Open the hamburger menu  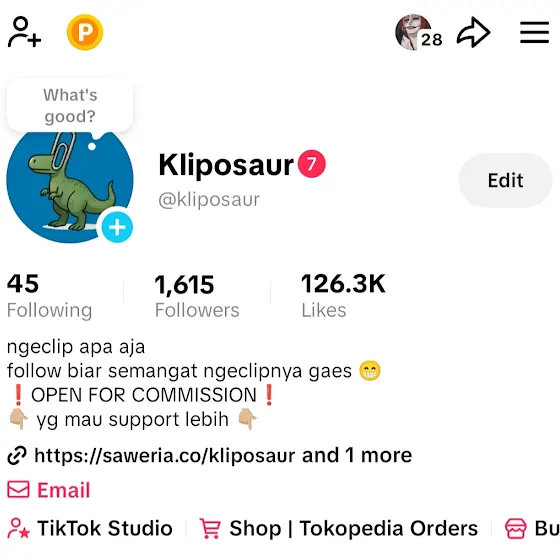(534, 32)
